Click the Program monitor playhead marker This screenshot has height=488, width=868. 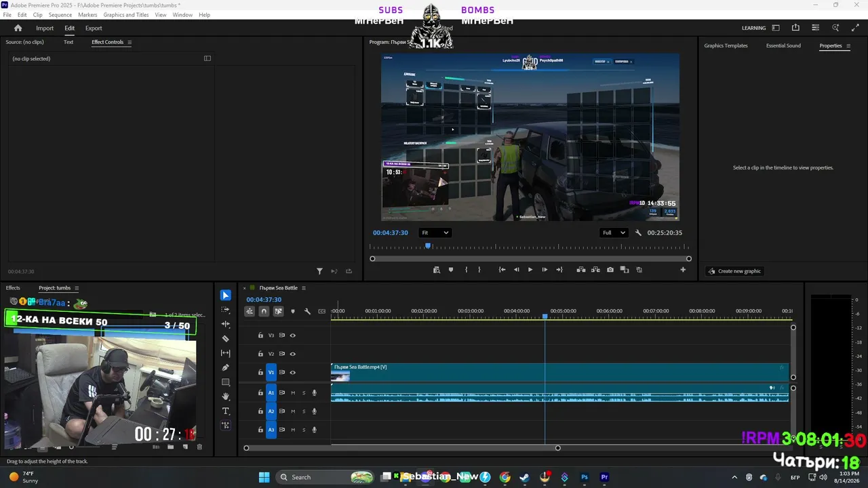428,246
